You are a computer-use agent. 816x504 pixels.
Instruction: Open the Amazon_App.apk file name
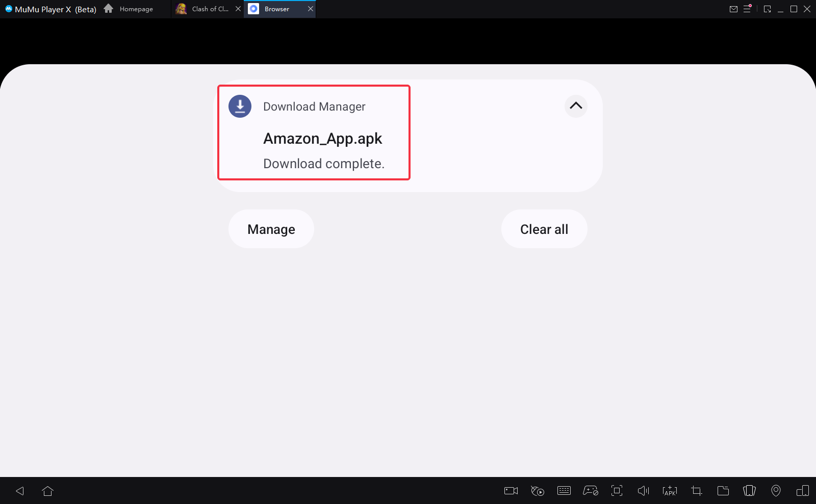tap(322, 139)
